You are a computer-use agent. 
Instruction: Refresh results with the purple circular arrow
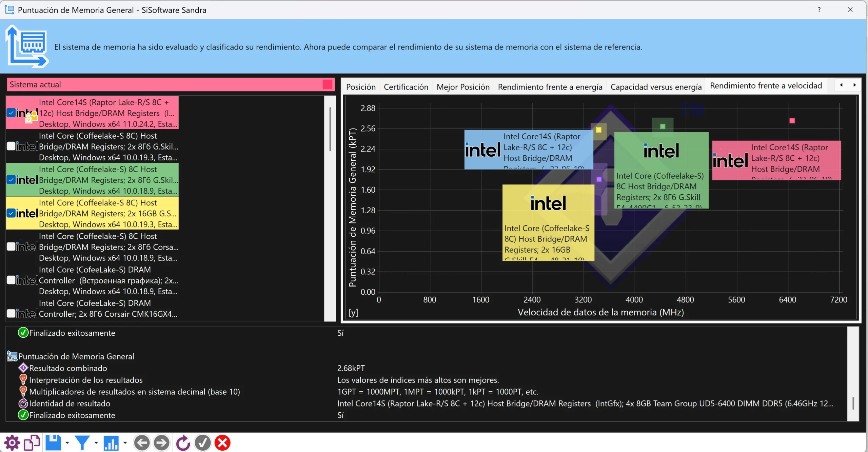coord(183,443)
